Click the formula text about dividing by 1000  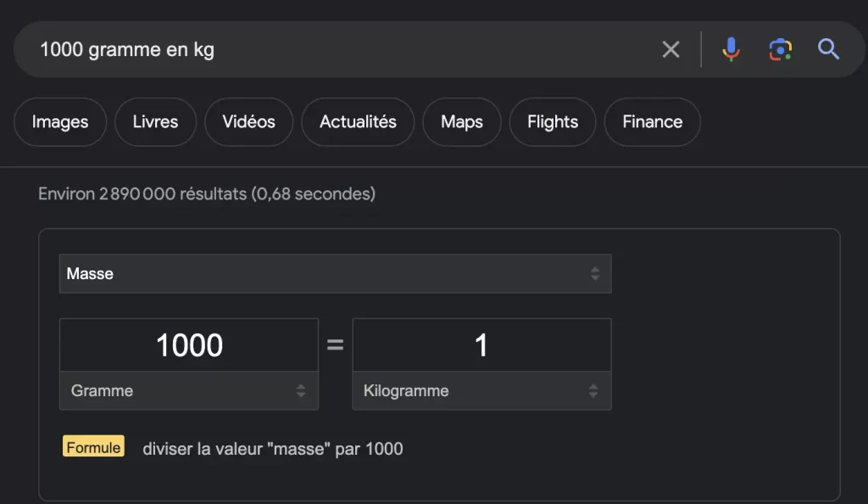[x=272, y=449]
